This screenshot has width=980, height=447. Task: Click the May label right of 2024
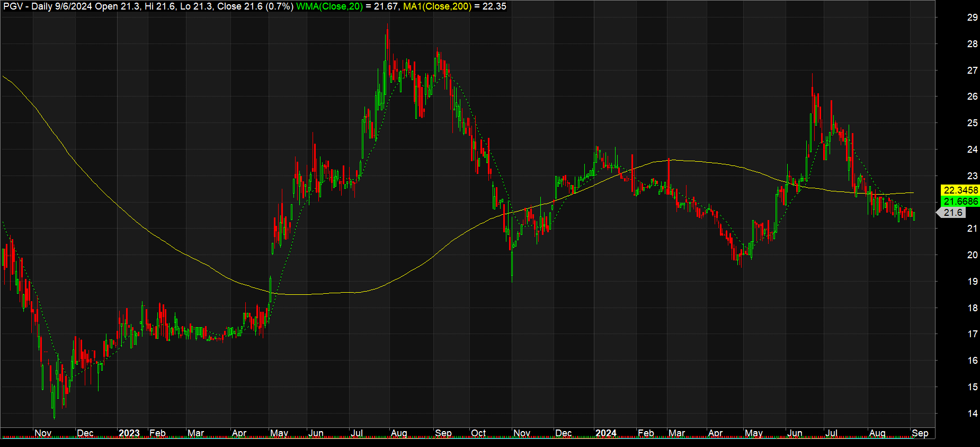coord(753,433)
